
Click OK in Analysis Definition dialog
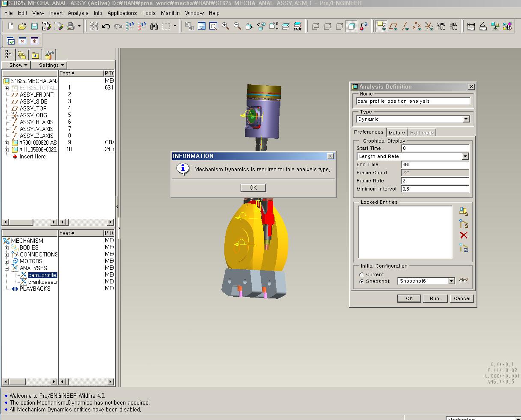pos(409,298)
